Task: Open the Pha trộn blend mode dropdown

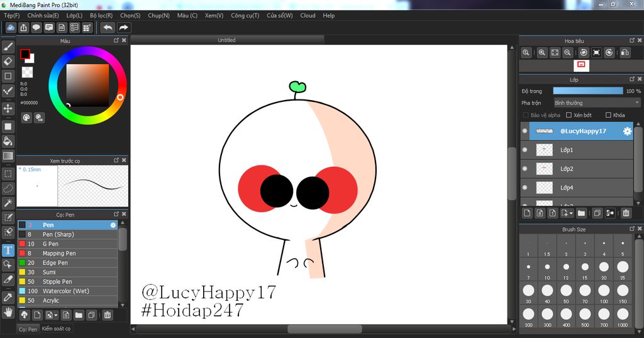Action: (x=597, y=103)
